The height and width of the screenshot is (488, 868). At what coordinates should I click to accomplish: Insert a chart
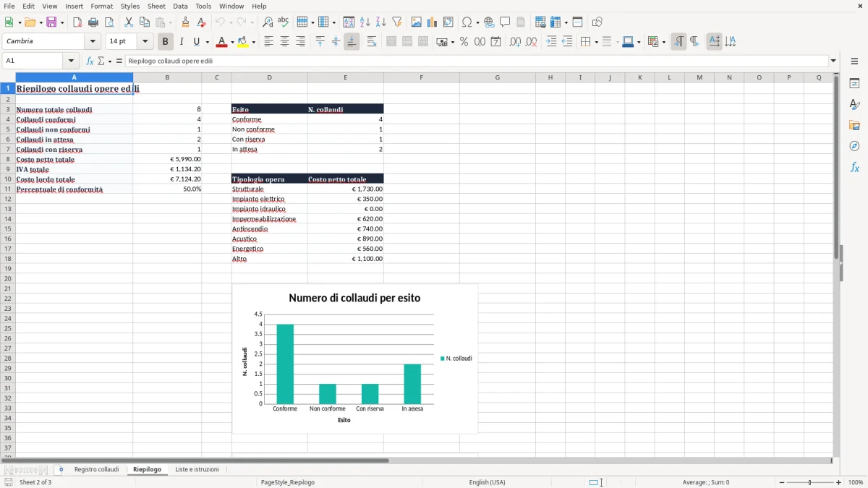433,22
